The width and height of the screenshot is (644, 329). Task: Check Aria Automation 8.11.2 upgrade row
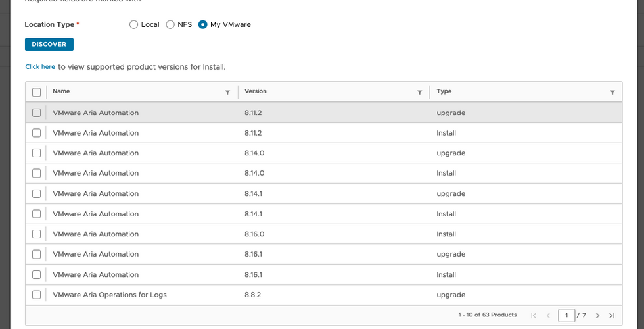(36, 113)
